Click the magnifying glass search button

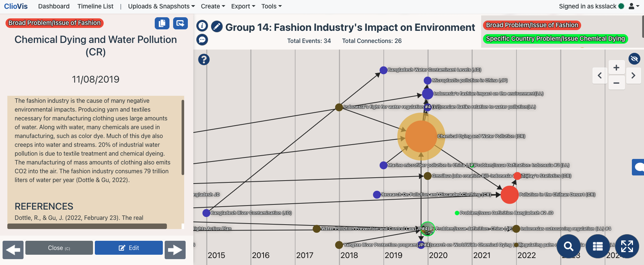(569, 246)
